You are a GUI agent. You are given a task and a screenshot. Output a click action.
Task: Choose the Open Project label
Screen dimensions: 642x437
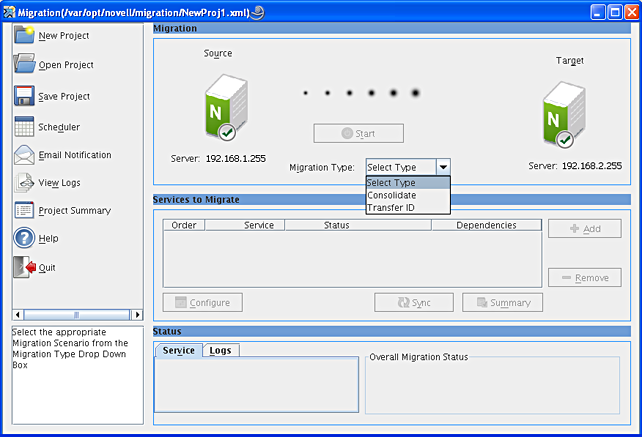tap(66, 65)
